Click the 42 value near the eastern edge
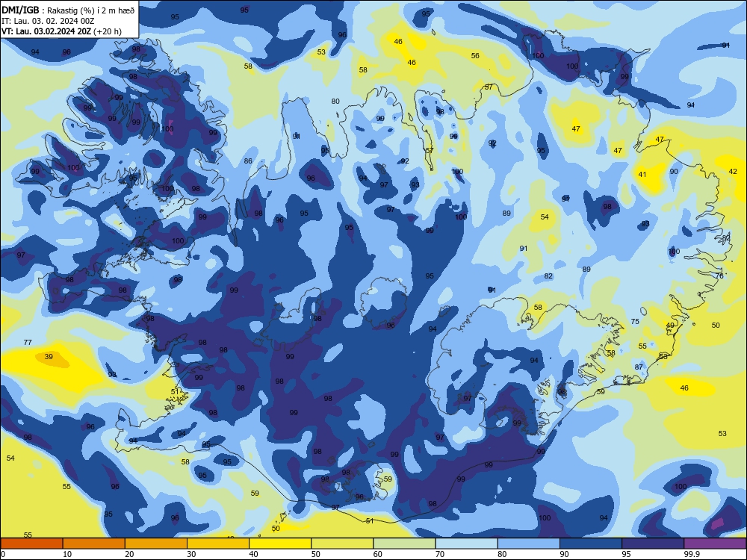This screenshot has height=560, width=747. (x=733, y=172)
